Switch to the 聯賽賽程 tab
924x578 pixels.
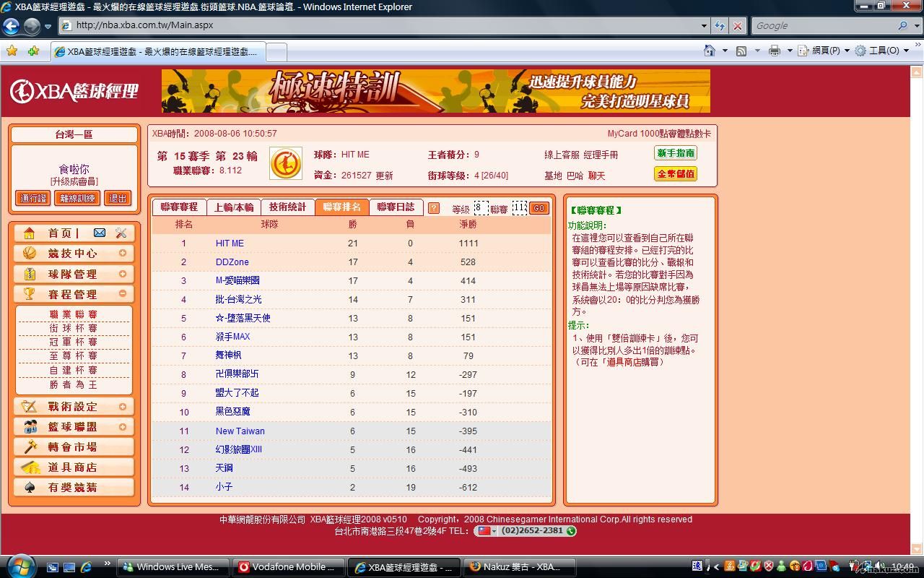pyautogui.click(x=179, y=207)
